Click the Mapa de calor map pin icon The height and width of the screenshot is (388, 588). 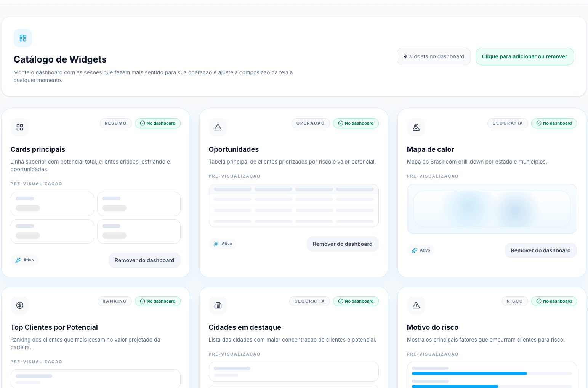[416, 127]
